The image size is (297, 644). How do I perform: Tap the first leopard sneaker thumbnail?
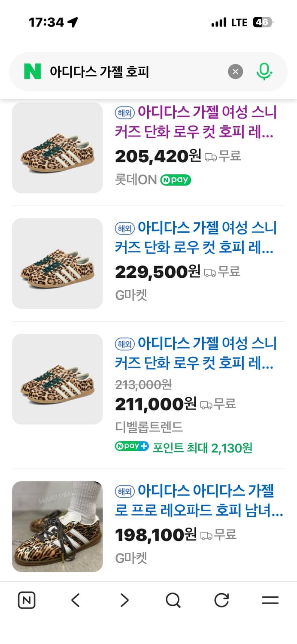tap(58, 148)
